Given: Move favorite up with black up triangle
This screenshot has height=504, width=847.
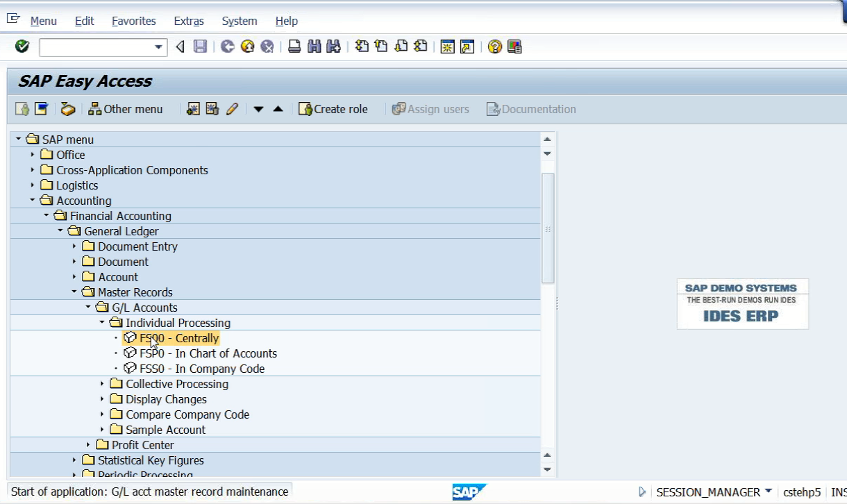Looking at the screenshot, I should [x=278, y=109].
